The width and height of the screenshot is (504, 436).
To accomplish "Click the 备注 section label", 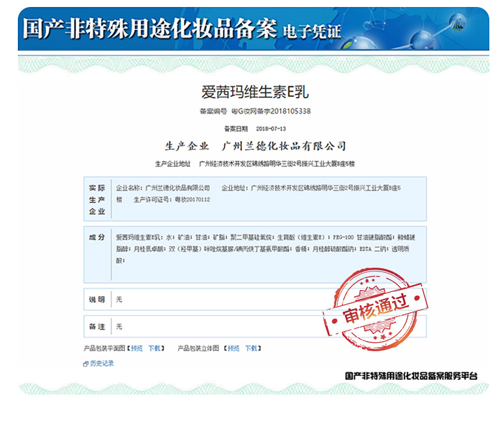I will point(97,327).
